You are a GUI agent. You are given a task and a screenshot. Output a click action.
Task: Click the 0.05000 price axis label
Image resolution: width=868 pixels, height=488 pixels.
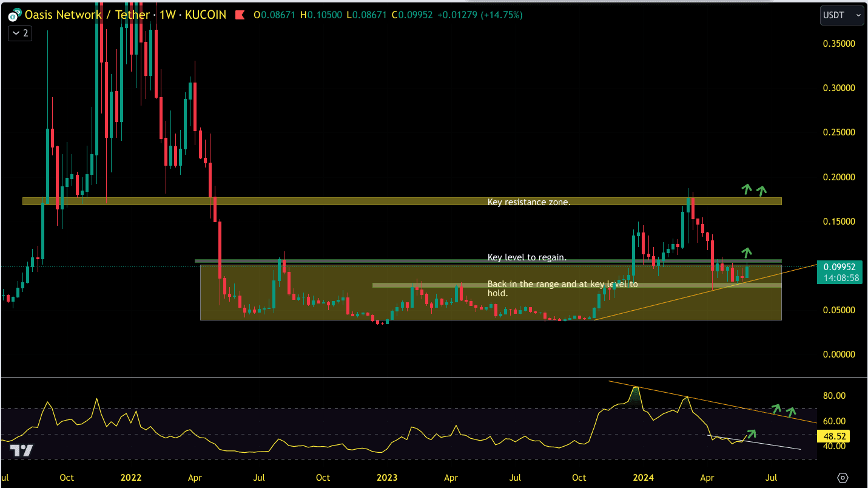point(839,310)
